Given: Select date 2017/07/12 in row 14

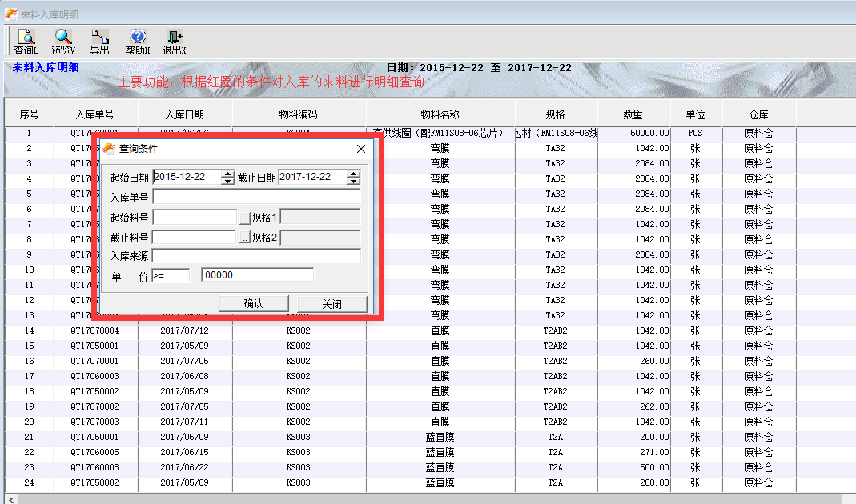Looking at the screenshot, I should pyautogui.click(x=184, y=330).
